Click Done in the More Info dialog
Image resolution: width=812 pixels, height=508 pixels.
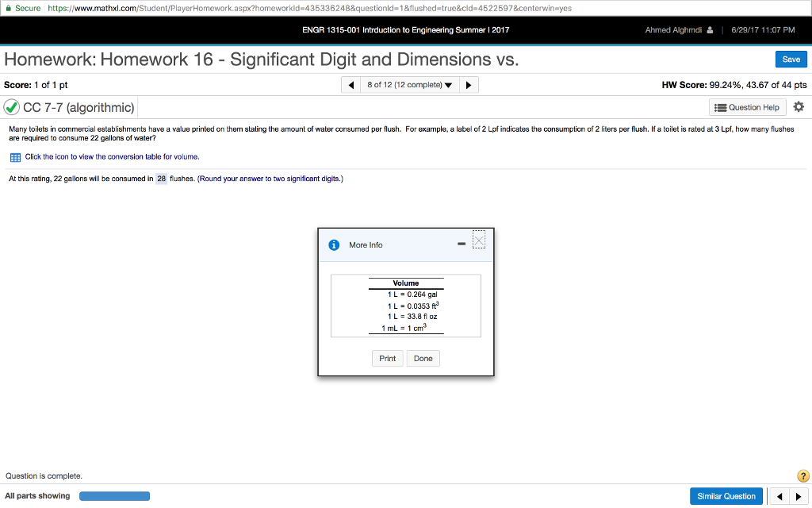tap(423, 359)
